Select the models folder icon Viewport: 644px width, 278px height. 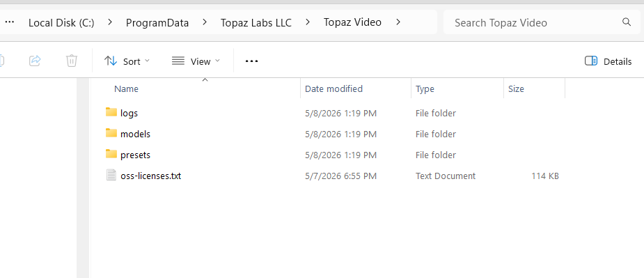111,133
